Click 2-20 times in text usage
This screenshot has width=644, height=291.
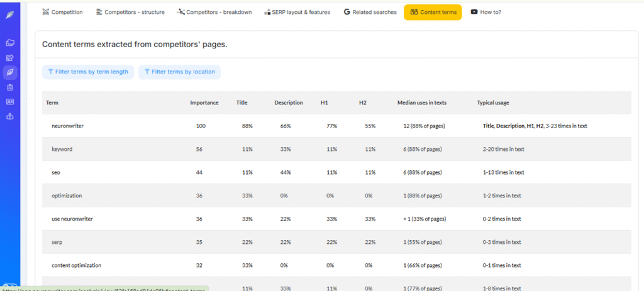pyautogui.click(x=504, y=150)
